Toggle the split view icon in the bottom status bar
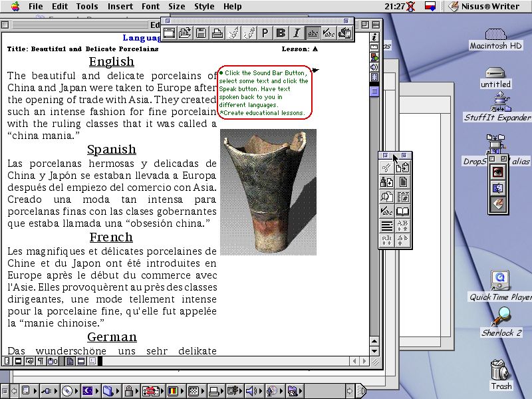This screenshot has width=532, height=399. (x=81, y=361)
